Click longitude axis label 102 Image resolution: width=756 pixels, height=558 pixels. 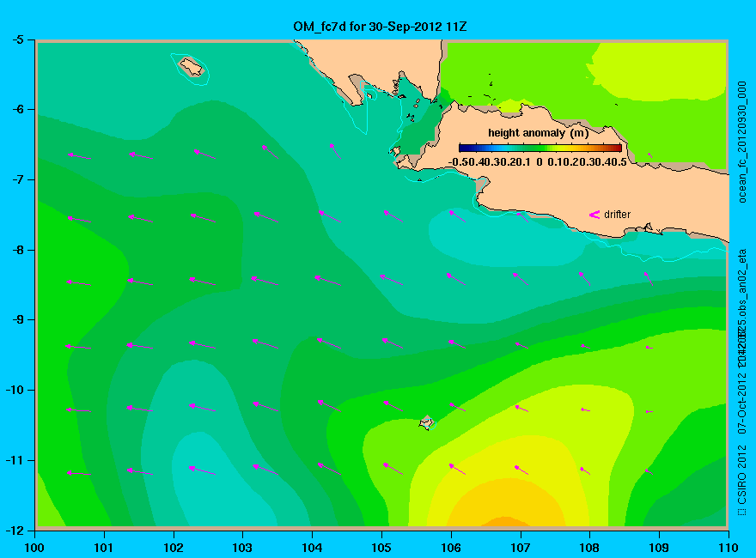(173, 548)
